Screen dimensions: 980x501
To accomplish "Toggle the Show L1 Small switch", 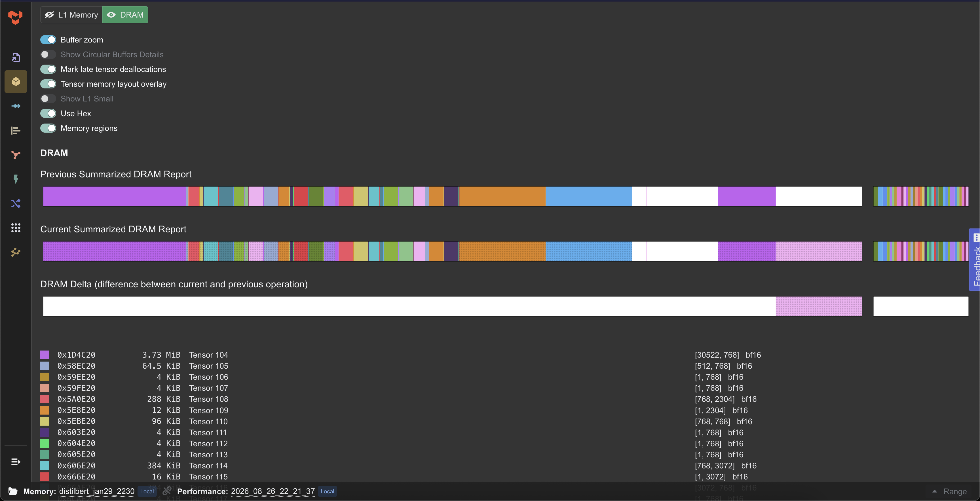I will pyautogui.click(x=48, y=99).
